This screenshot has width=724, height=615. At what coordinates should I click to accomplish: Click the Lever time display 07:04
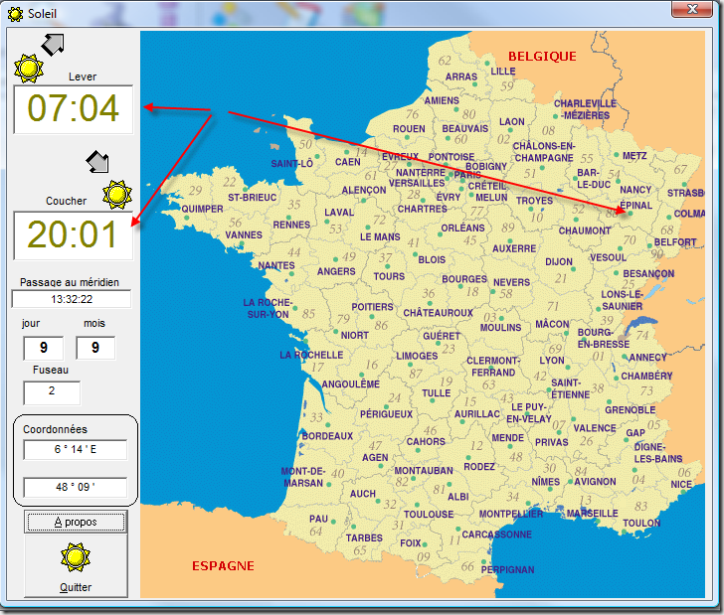point(73,109)
